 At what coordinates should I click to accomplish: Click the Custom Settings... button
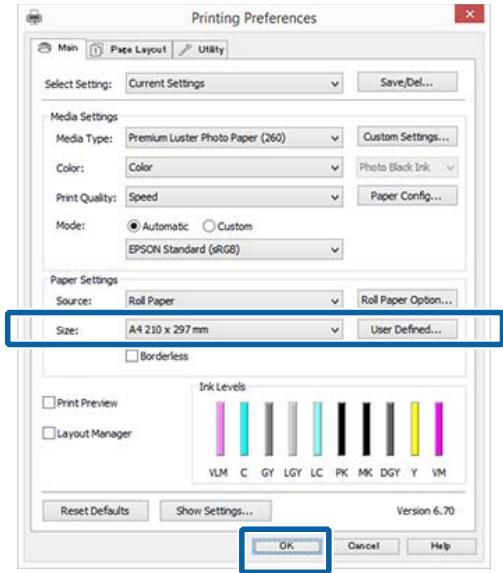pos(407,137)
